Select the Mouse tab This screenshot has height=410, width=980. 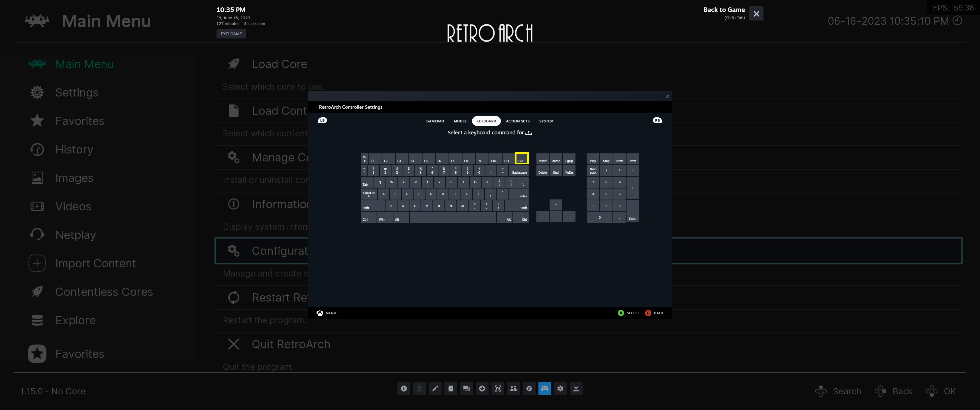pos(460,121)
